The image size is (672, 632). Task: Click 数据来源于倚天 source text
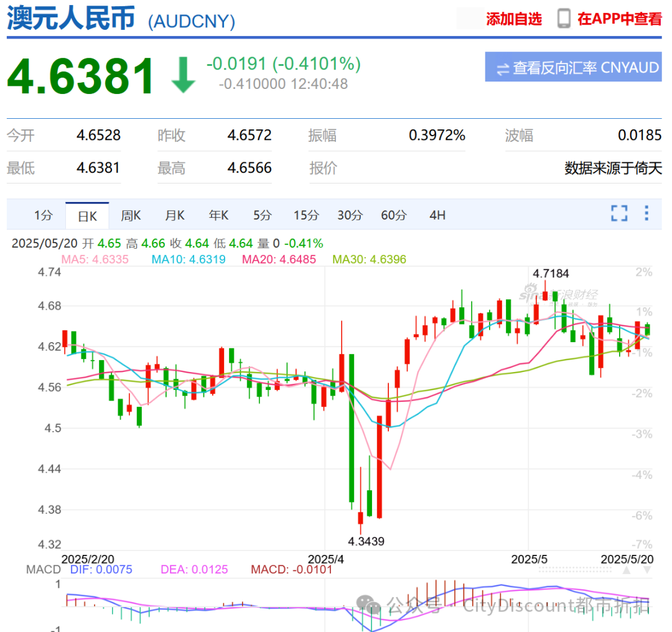(613, 168)
